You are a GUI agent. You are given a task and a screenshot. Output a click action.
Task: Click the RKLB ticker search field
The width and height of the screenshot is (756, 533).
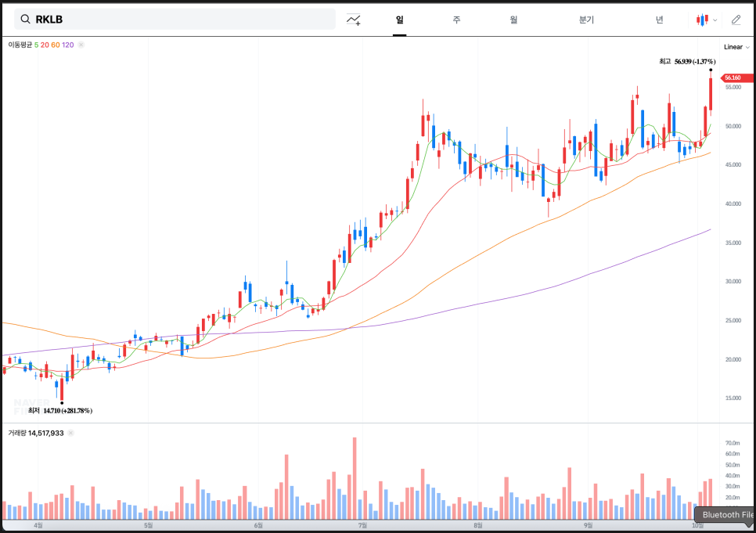click(x=180, y=20)
